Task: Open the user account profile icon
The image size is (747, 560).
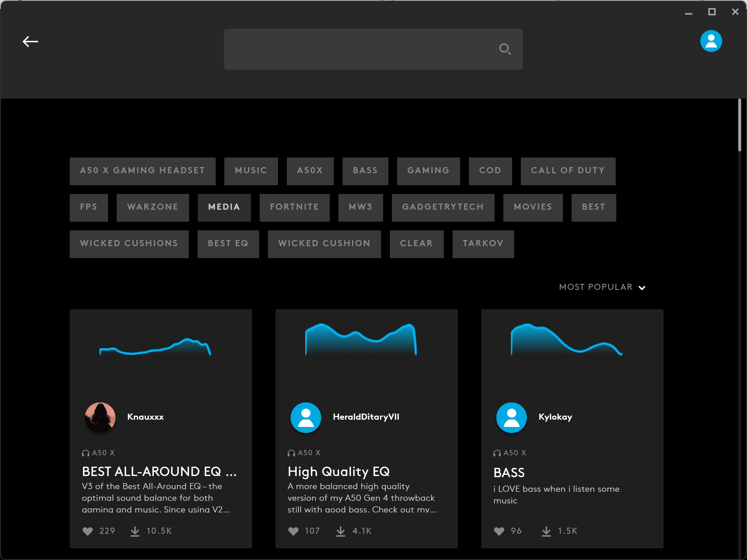Action: coord(711,41)
